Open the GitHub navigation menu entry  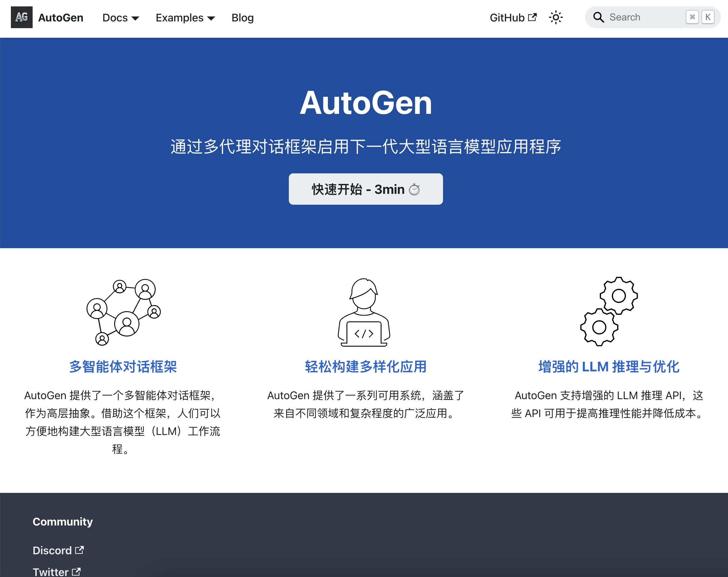(x=508, y=18)
